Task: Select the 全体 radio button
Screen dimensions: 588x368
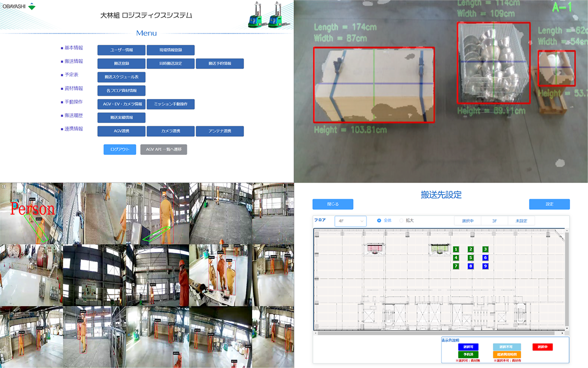Action: [379, 221]
